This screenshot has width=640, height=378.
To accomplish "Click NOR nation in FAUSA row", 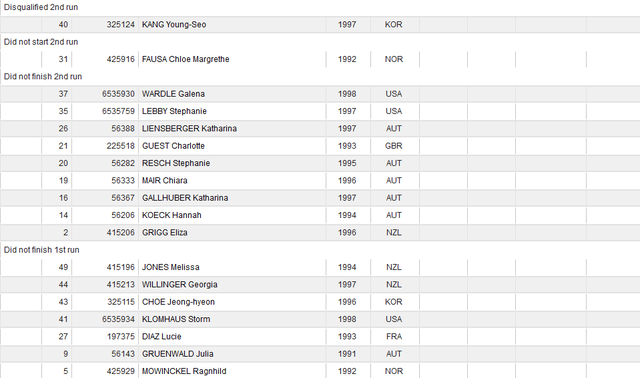I will point(393,59).
